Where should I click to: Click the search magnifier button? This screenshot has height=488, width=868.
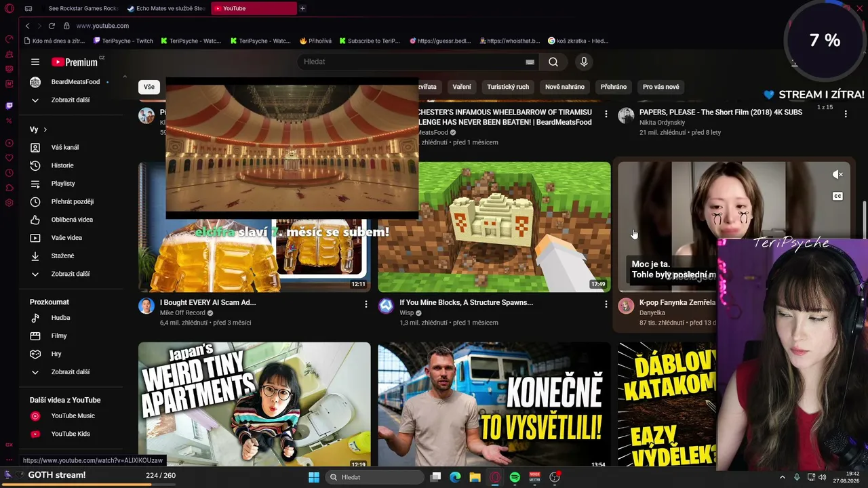point(553,62)
